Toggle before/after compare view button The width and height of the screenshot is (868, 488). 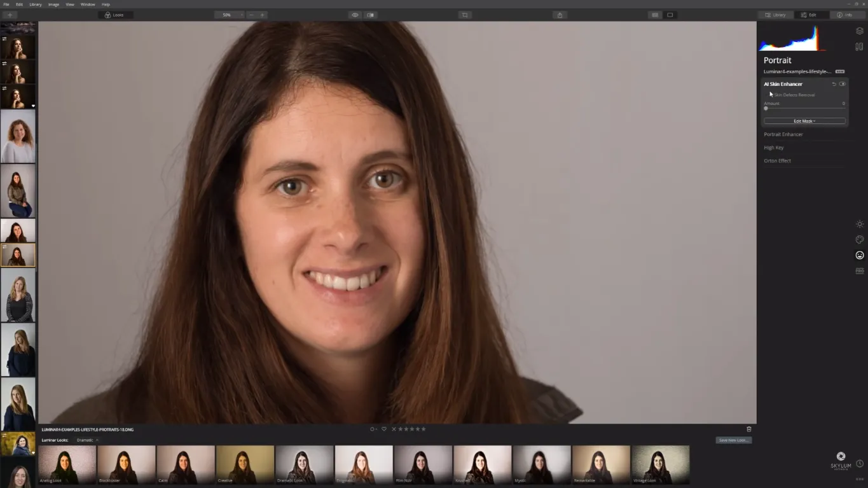tap(370, 15)
